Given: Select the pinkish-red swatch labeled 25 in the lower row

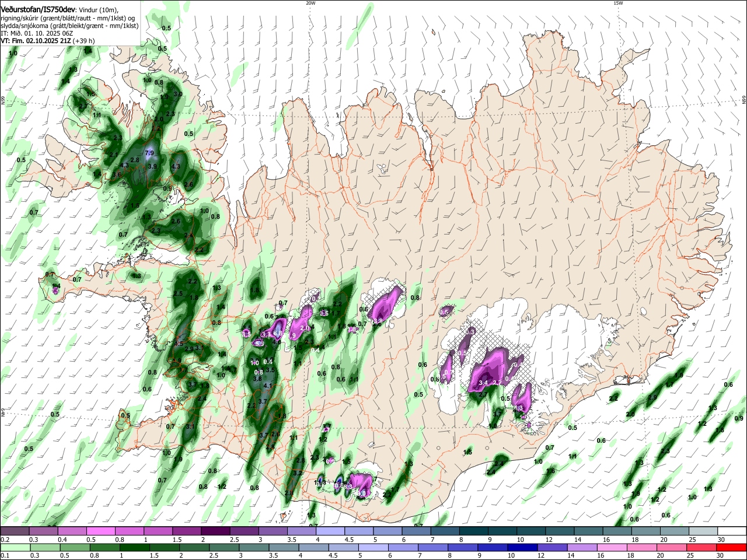Looking at the screenshot, I should [702, 547].
